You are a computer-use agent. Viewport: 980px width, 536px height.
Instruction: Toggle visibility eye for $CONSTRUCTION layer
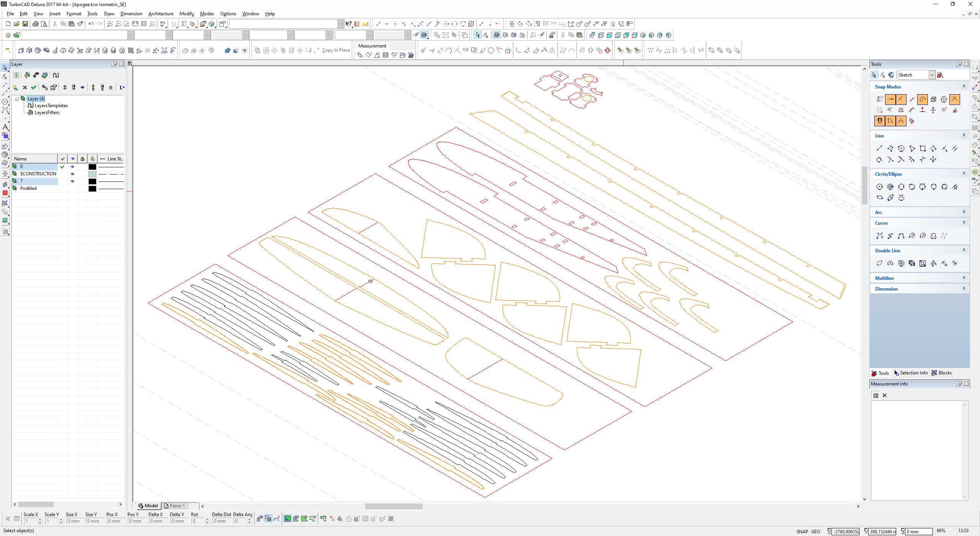point(72,174)
